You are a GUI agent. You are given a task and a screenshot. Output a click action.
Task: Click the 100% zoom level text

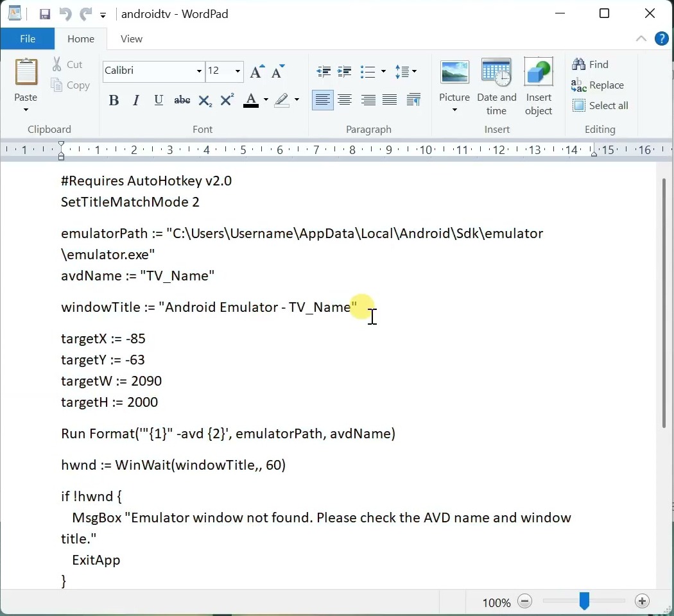pyautogui.click(x=496, y=603)
